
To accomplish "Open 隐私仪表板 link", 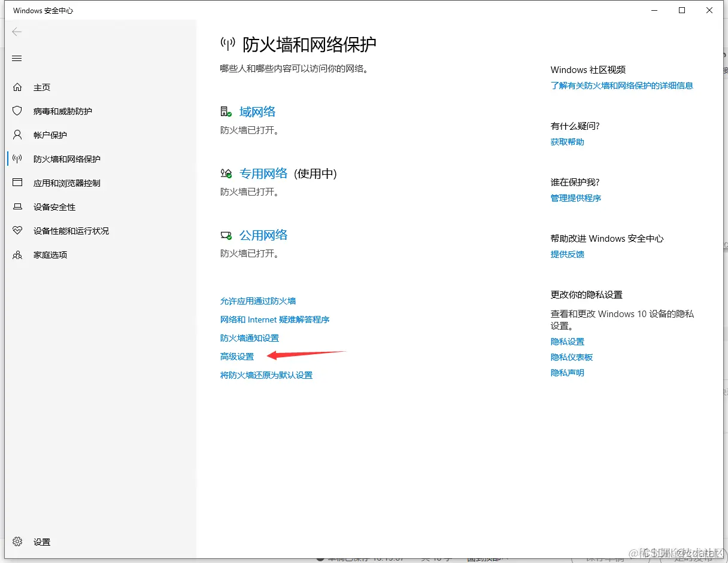I will (x=572, y=357).
